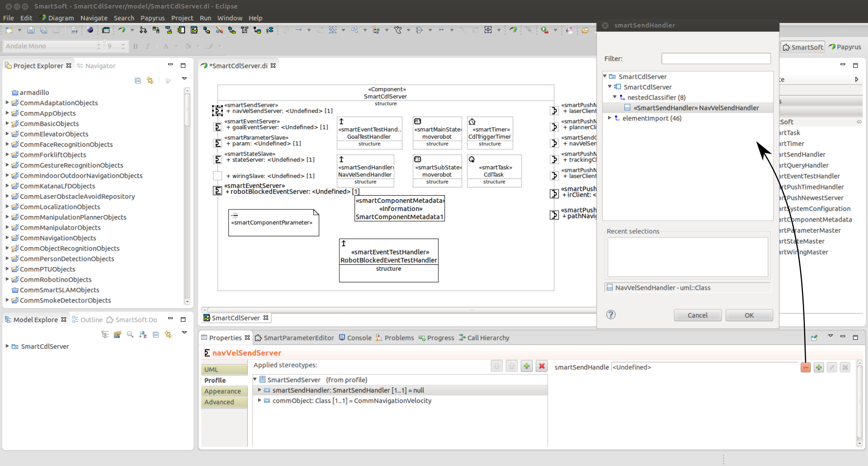Screen dimensions: 868x466
Task: Click the green plus apply stereotype button
Action: (x=527, y=366)
